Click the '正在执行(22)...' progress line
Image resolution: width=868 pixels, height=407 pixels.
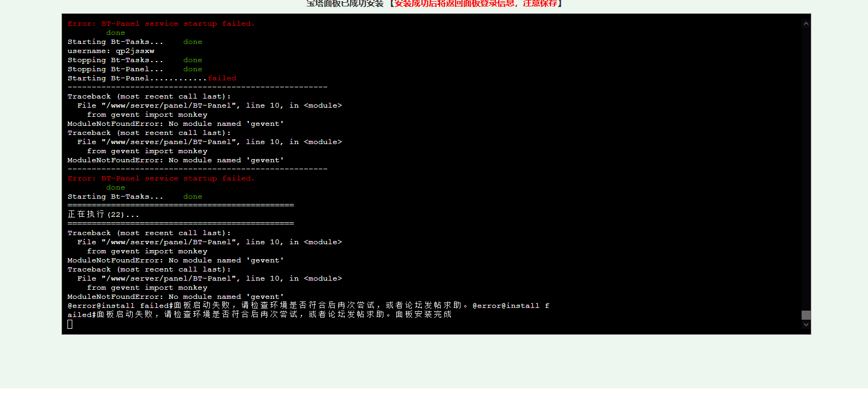pyautogui.click(x=103, y=214)
